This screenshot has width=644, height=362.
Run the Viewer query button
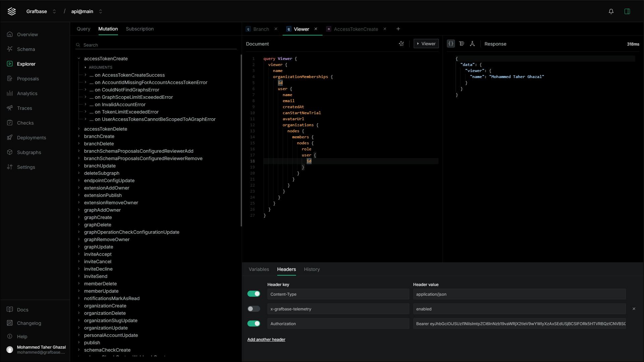click(x=426, y=44)
